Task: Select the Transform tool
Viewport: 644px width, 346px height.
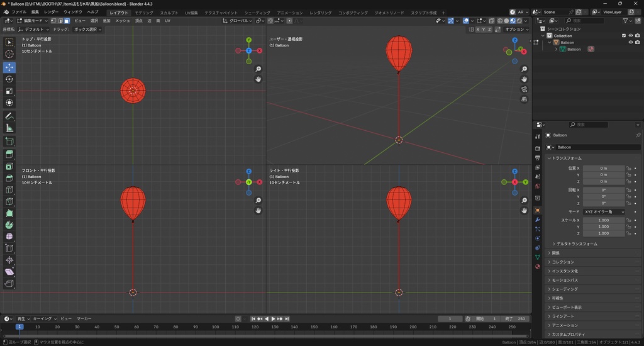Action: click(9, 103)
